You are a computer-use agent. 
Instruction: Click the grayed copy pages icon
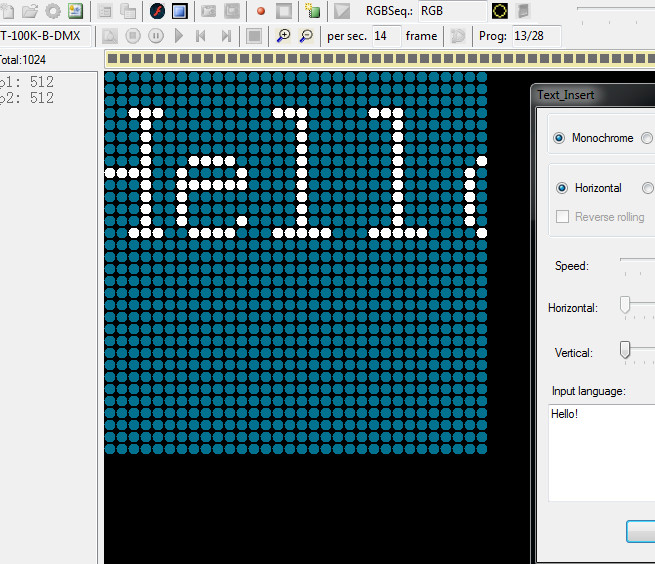click(x=128, y=12)
